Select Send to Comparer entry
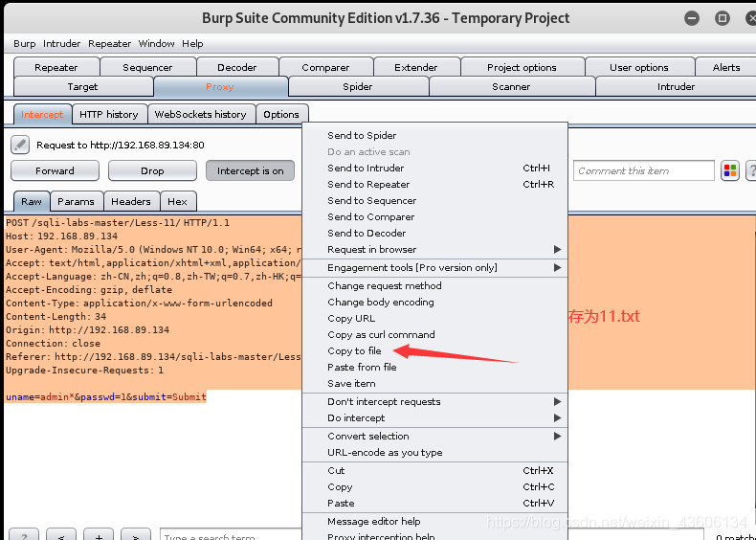The image size is (756, 540). (x=434, y=217)
